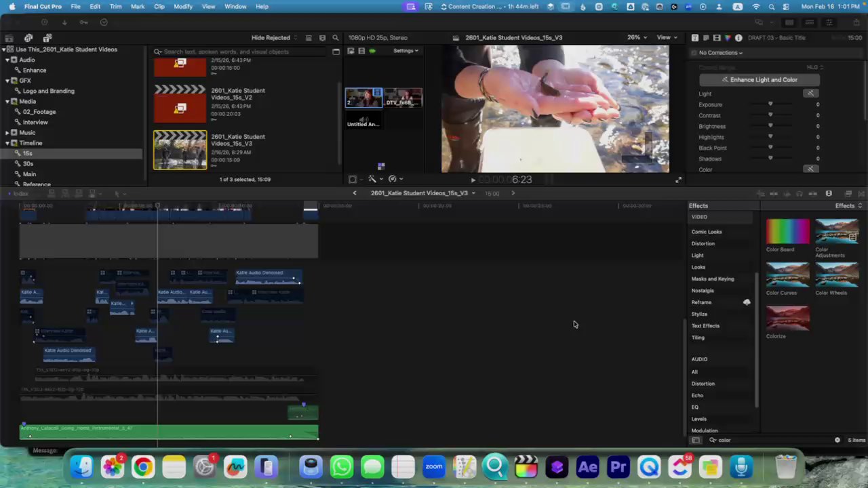Open the Share export icon

(856, 22)
